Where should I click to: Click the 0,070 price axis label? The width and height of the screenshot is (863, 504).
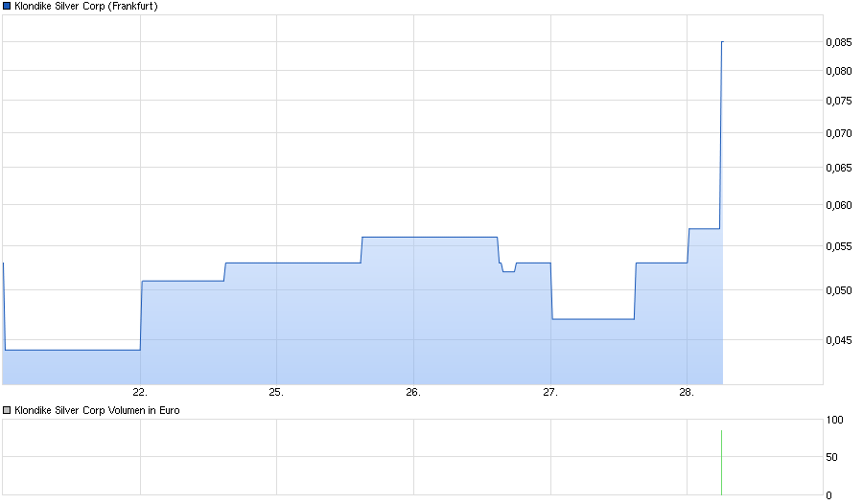pos(840,133)
